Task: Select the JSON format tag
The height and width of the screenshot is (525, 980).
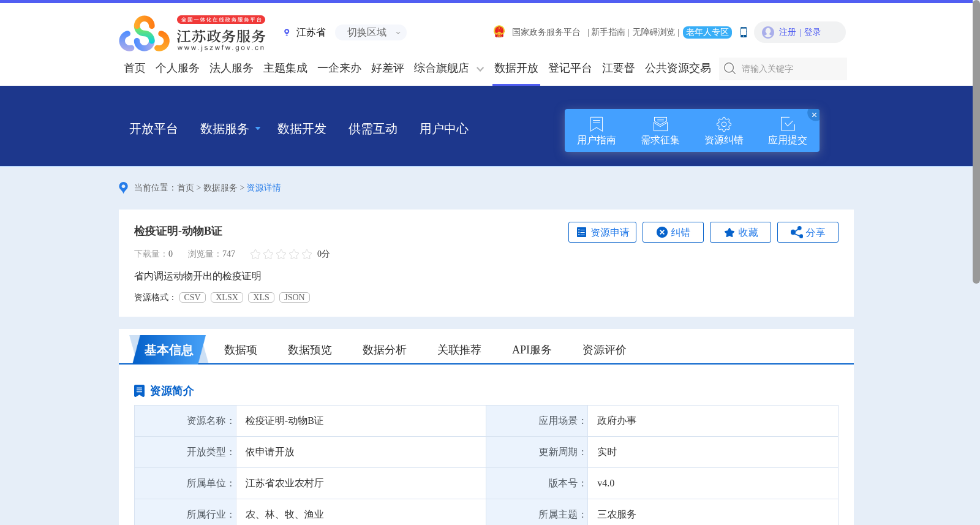Action: pyautogui.click(x=295, y=297)
